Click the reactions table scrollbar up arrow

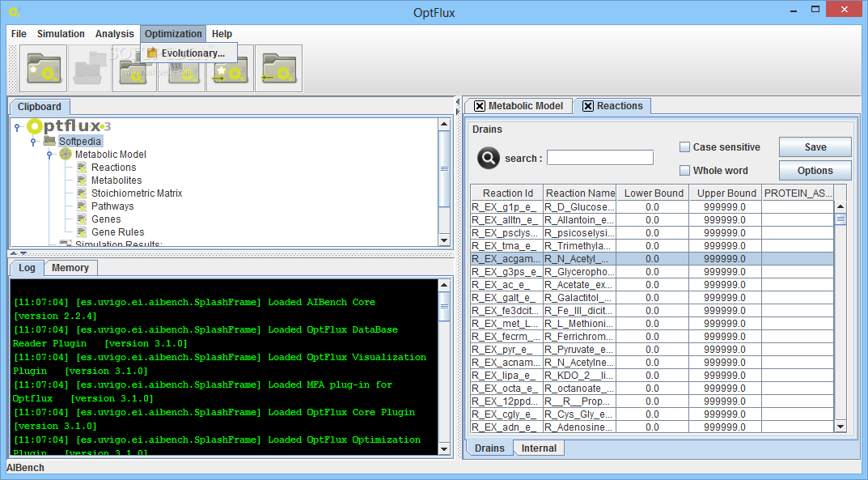[x=840, y=206]
